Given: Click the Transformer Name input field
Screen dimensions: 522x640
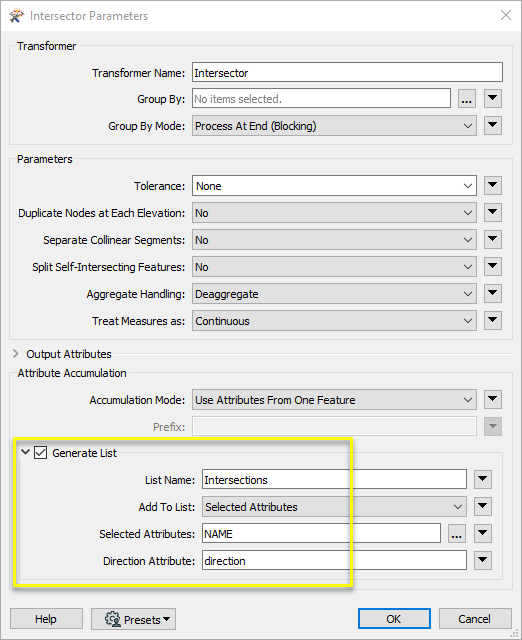Looking at the screenshot, I should (x=347, y=72).
